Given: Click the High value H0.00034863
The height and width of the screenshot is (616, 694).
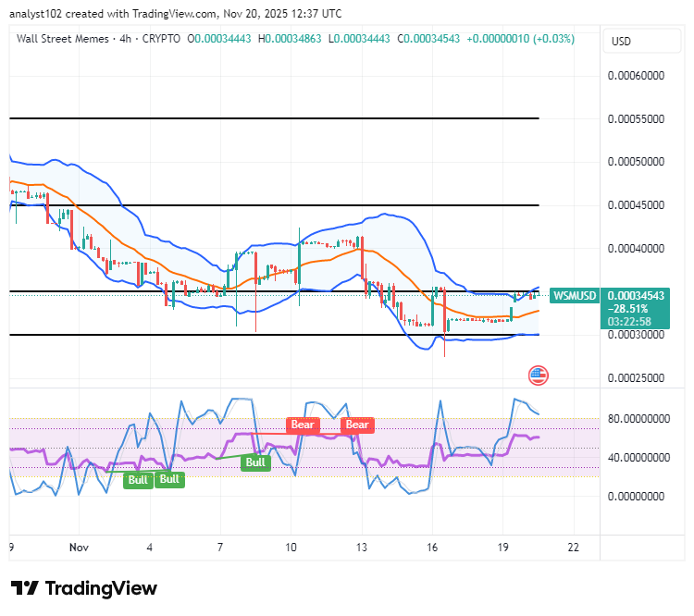Looking at the screenshot, I should point(290,39).
